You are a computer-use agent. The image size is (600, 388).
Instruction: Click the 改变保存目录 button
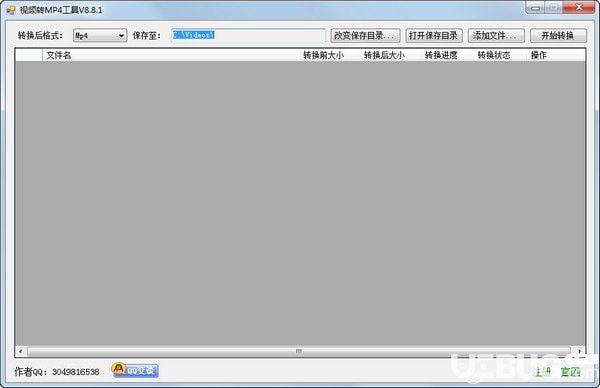click(x=365, y=36)
